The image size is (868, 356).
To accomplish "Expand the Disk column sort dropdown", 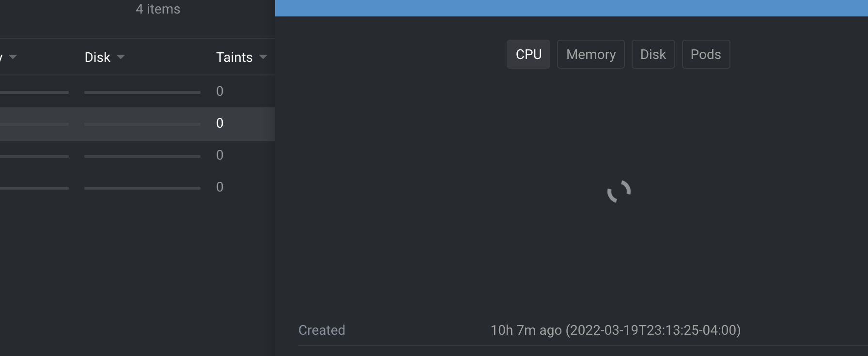I will tap(121, 57).
